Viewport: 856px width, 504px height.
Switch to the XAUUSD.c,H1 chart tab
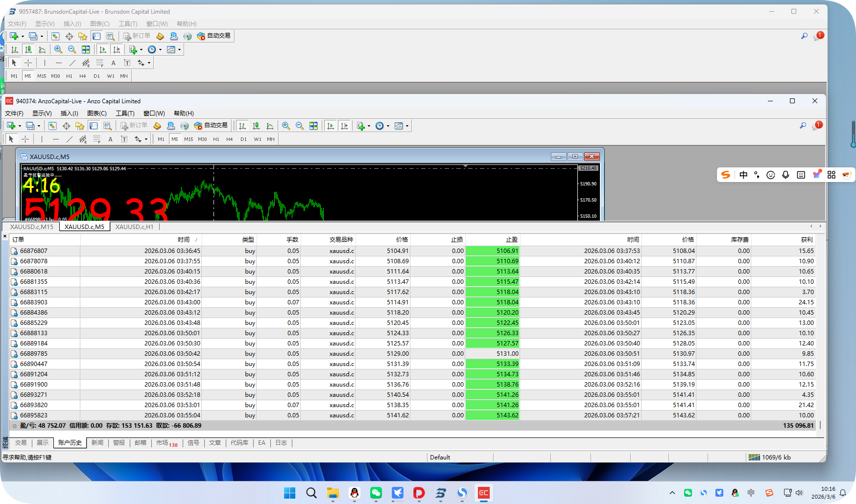134,227
